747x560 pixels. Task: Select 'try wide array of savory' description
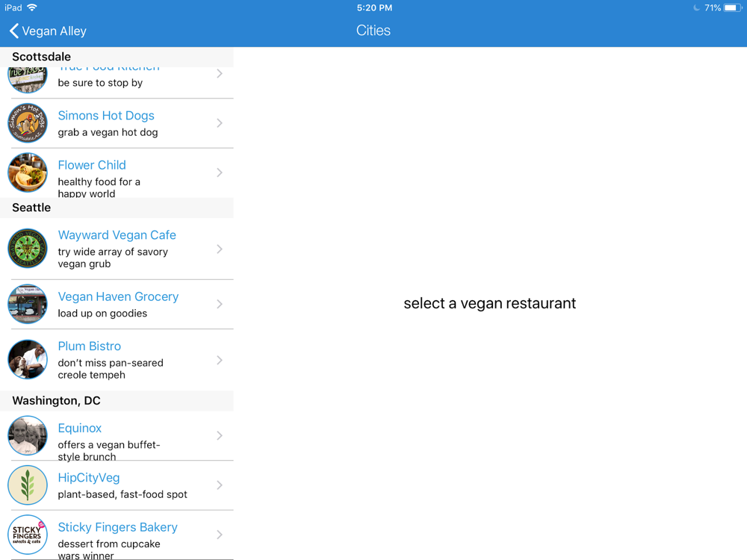(113, 252)
